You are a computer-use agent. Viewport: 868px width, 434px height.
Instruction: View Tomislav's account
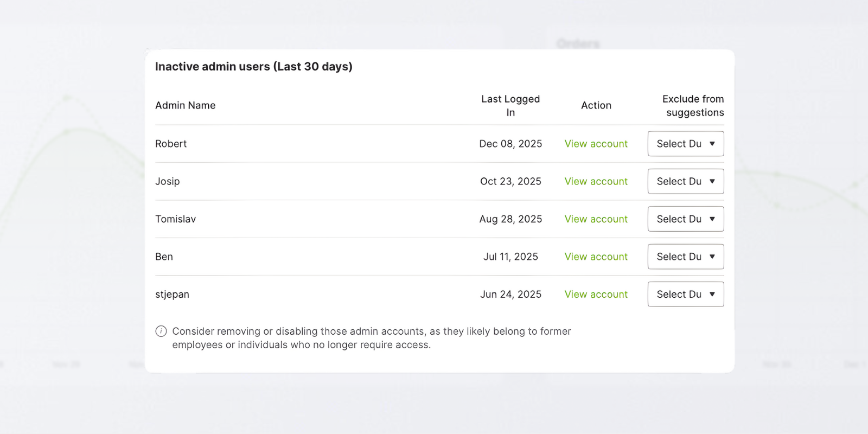596,219
